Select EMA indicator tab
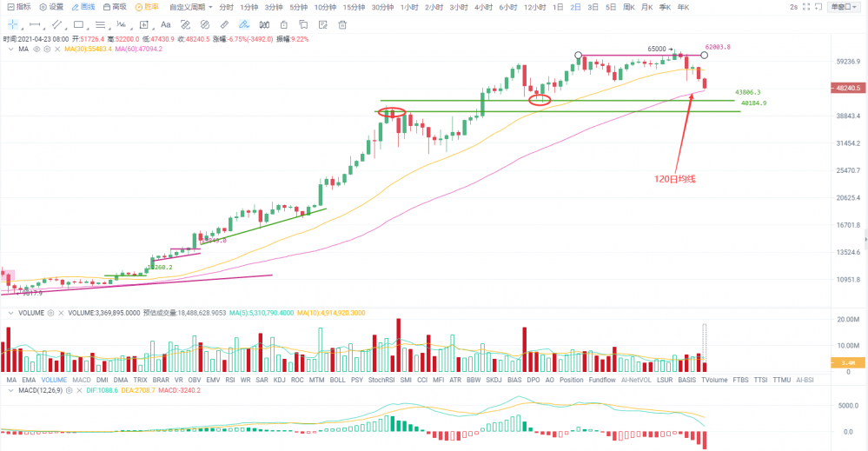This screenshot has width=868, height=451. tap(29, 380)
